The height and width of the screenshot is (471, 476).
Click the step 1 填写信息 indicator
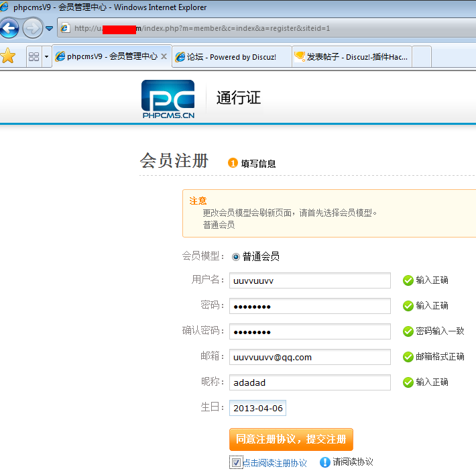251,164
